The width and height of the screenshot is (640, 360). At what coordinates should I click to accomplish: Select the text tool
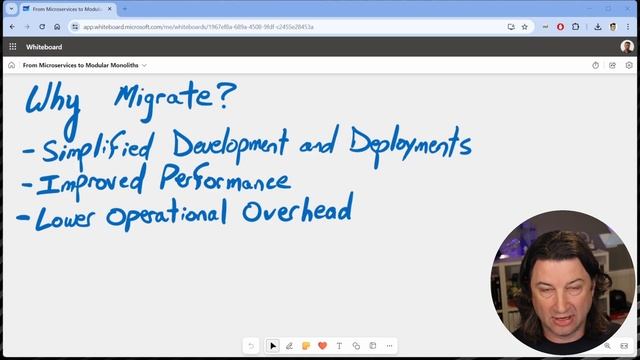(339, 346)
